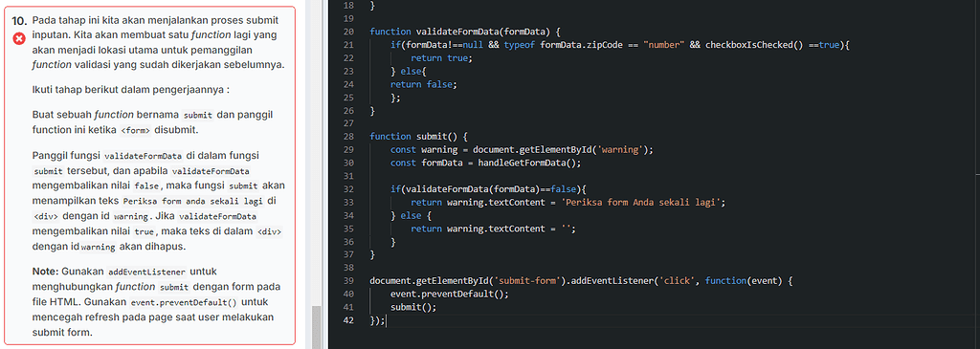Click the 'event.preventDefault()' code tag in instructions
The image size is (980, 349).
tap(184, 302)
